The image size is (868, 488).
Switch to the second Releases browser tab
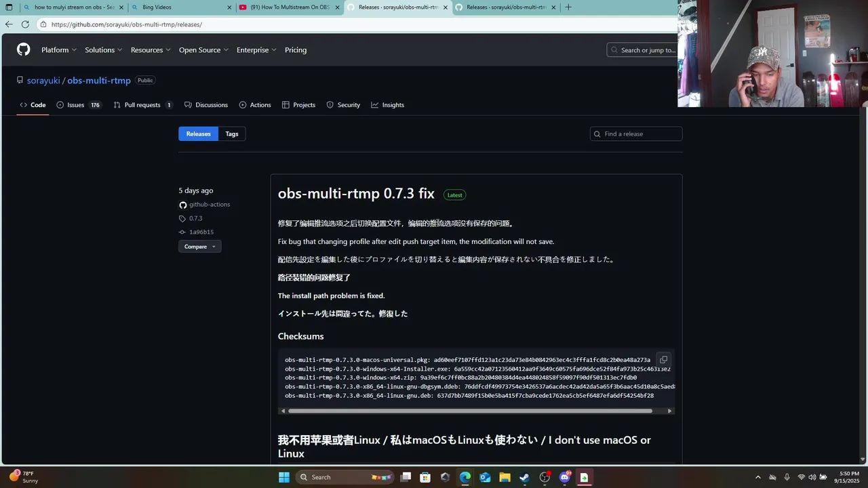[x=506, y=7]
